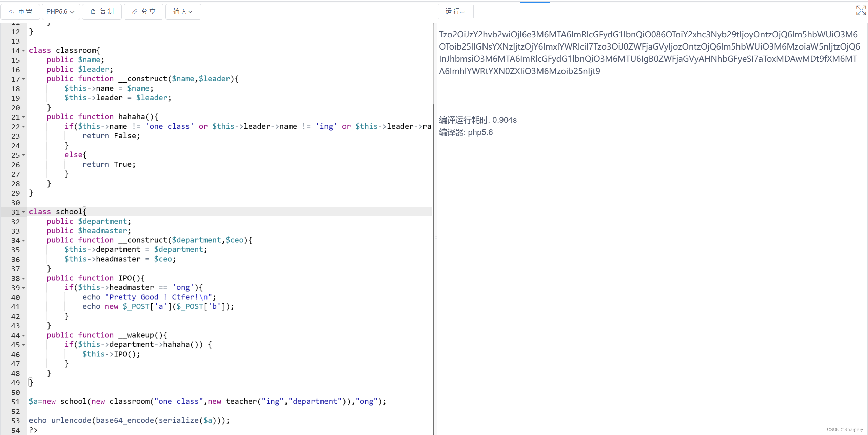
Task: Click the echo urlencode(base64_encode line
Action: pyautogui.click(x=129, y=420)
